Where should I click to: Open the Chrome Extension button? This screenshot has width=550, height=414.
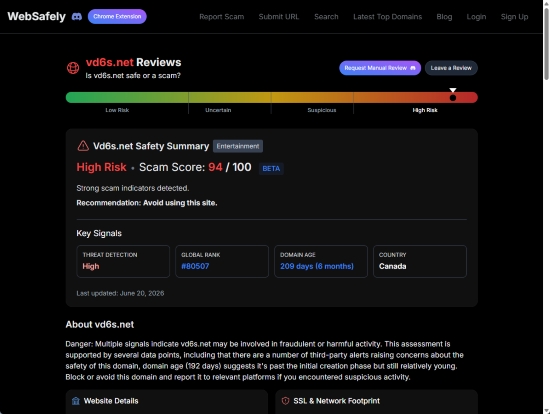(117, 16)
